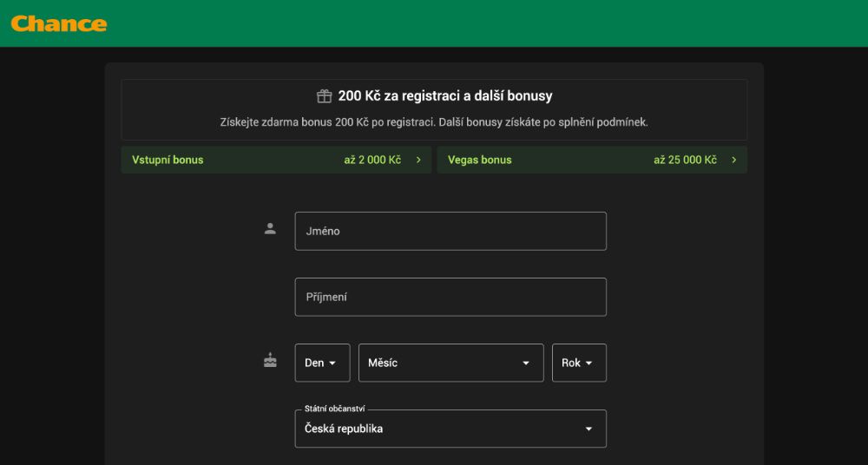Click the person icon next to Jméno

tap(270, 228)
